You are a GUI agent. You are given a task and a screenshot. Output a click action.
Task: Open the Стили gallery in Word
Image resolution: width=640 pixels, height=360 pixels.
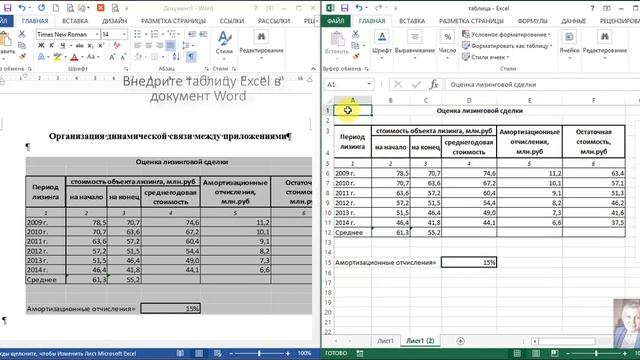pyautogui.click(x=224, y=44)
